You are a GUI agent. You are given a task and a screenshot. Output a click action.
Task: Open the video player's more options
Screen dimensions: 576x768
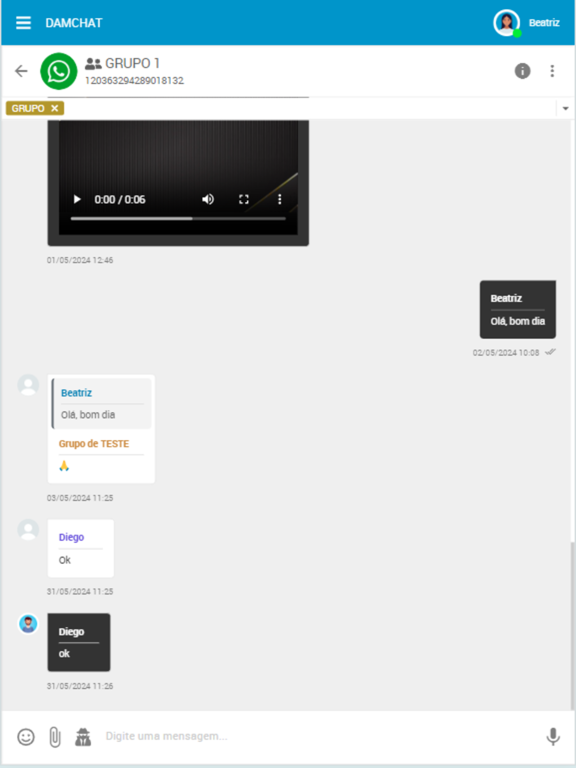coord(280,199)
